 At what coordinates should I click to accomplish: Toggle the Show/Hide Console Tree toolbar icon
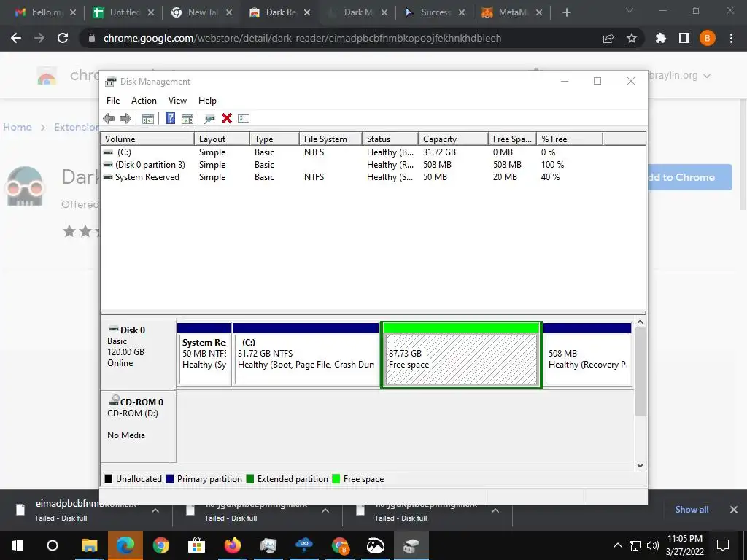(147, 118)
